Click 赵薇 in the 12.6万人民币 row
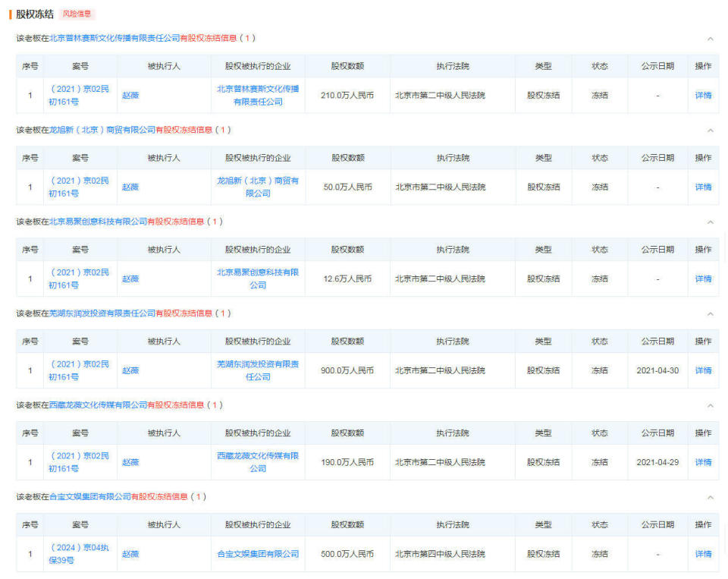The height and width of the screenshot is (579, 728). pos(130,278)
